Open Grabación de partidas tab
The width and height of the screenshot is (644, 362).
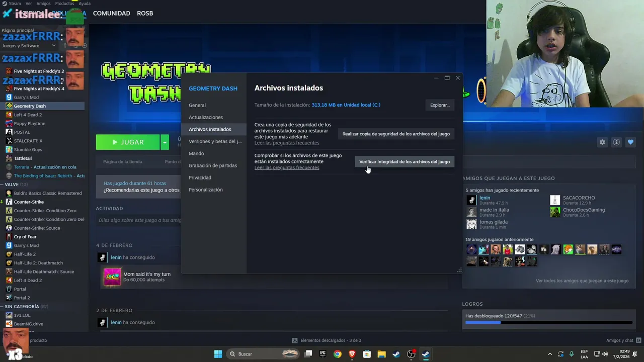(x=213, y=165)
